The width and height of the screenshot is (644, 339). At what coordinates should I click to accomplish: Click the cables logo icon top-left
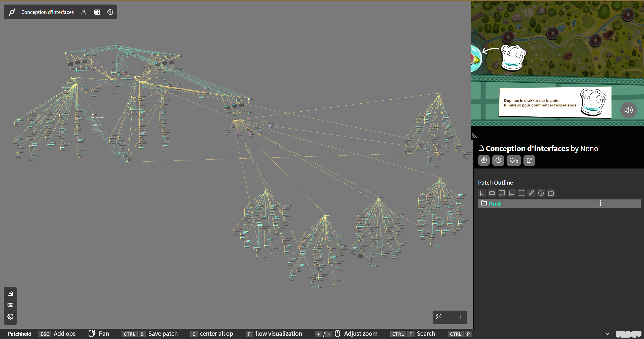[12, 12]
